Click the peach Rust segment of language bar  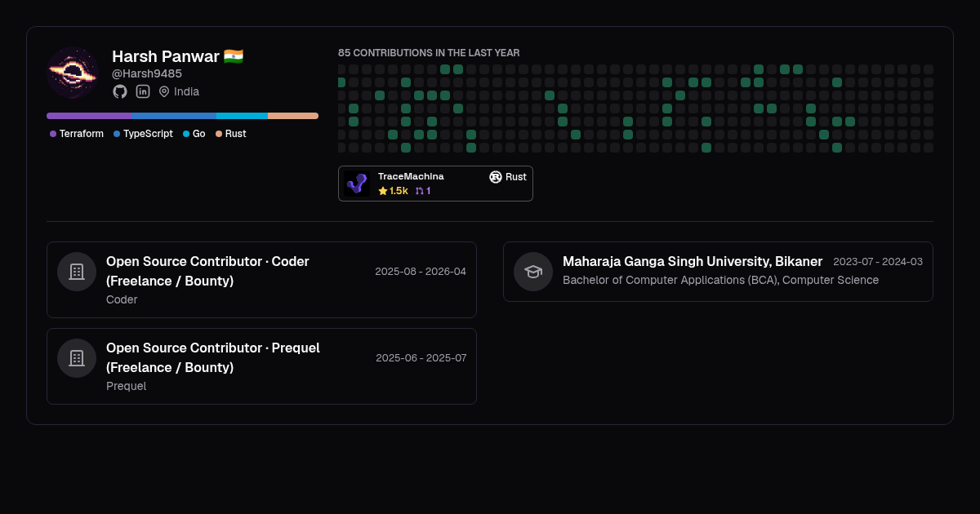[293, 116]
